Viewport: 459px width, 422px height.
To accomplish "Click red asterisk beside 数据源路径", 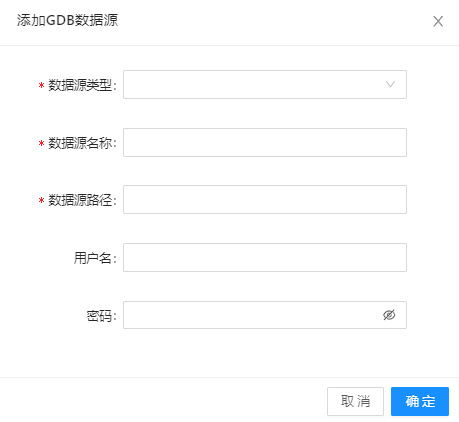I will click(41, 201).
